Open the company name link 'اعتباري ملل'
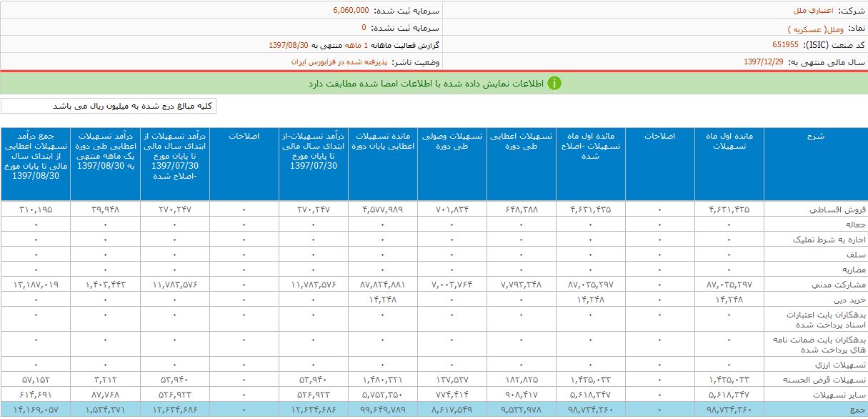The image size is (868, 419). (x=810, y=11)
